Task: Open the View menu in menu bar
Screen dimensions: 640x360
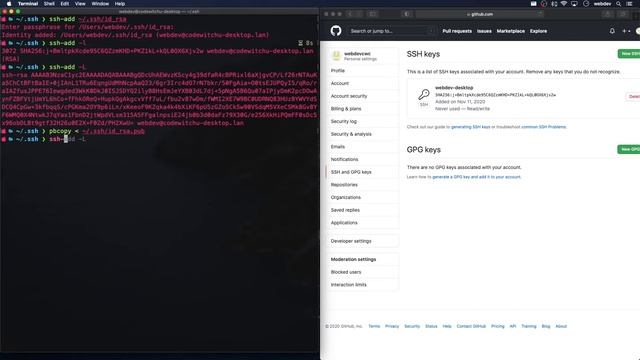Action: coord(80,4)
